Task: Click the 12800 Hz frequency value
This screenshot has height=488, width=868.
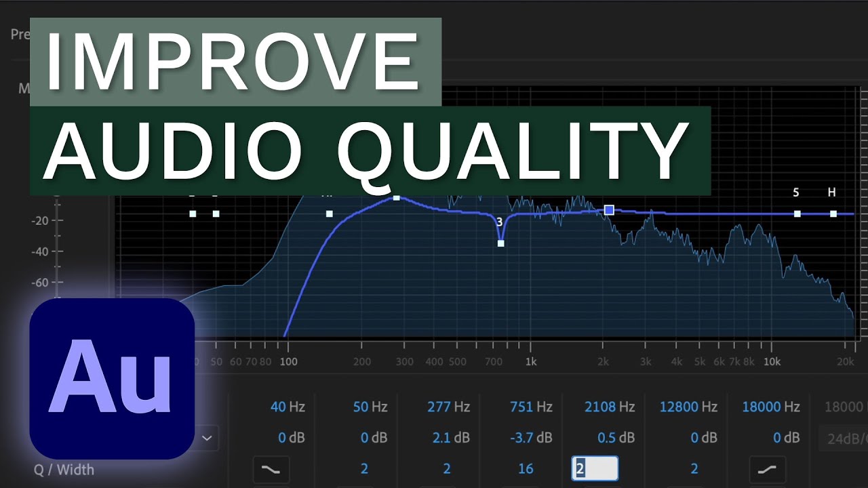Action: 688,407
